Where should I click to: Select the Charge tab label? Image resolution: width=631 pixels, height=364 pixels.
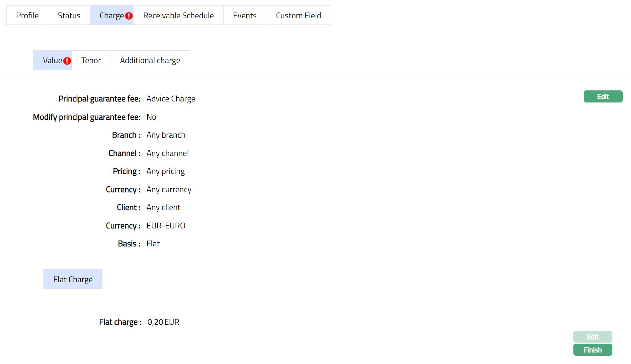click(x=111, y=16)
